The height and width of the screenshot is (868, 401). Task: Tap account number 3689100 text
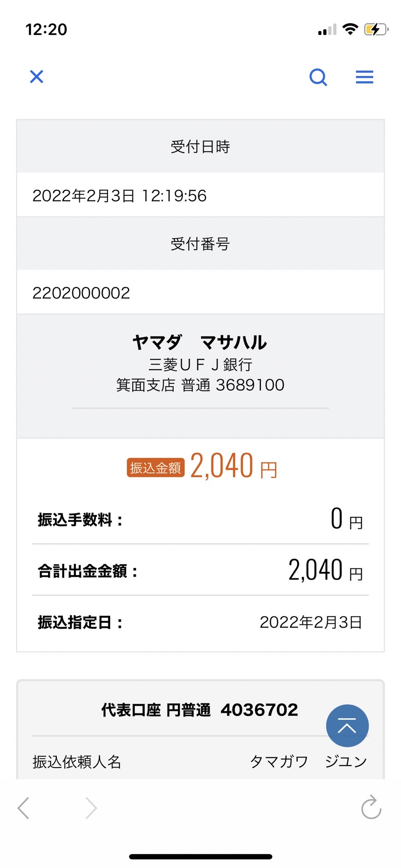pos(250,385)
